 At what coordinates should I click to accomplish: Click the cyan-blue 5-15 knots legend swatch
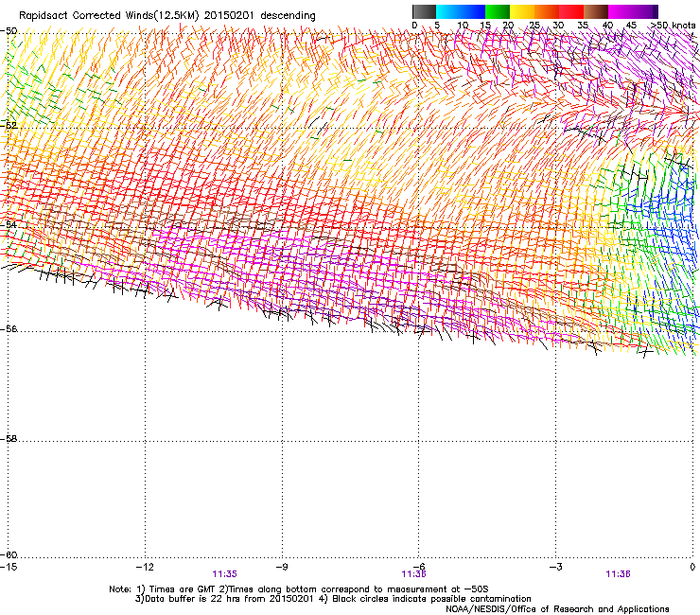point(461,11)
